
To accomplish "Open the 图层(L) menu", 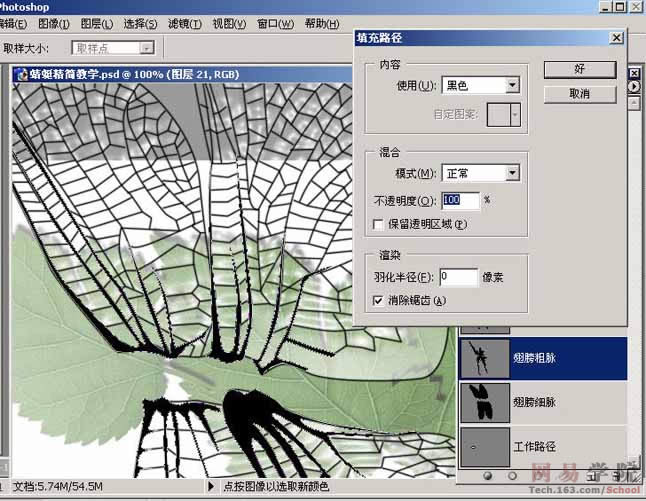I will tap(97, 24).
